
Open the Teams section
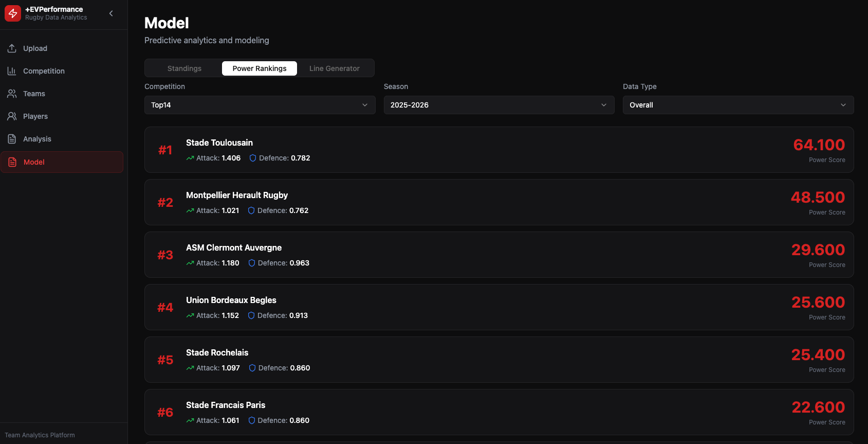(62, 94)
